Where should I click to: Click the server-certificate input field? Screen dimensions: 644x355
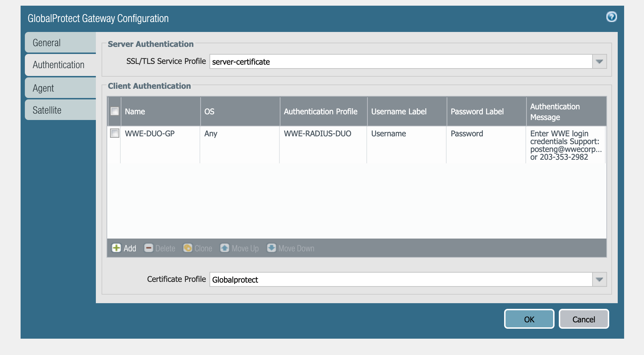point(400,61)
